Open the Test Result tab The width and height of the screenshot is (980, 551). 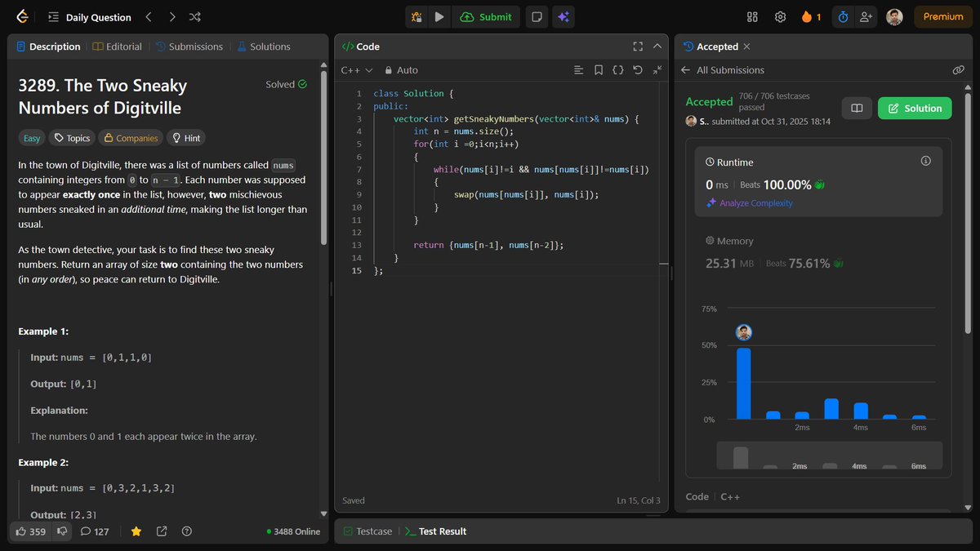tap(436, 531)
